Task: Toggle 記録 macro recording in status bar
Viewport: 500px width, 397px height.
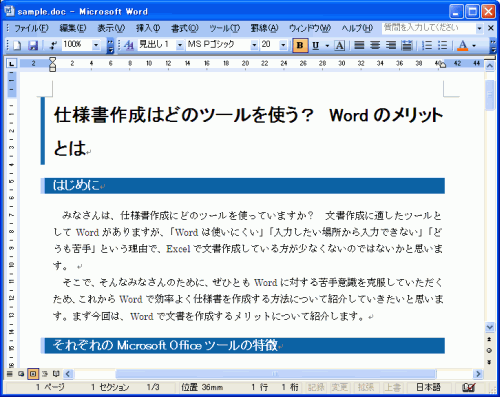Action: [x=316, y=387]
